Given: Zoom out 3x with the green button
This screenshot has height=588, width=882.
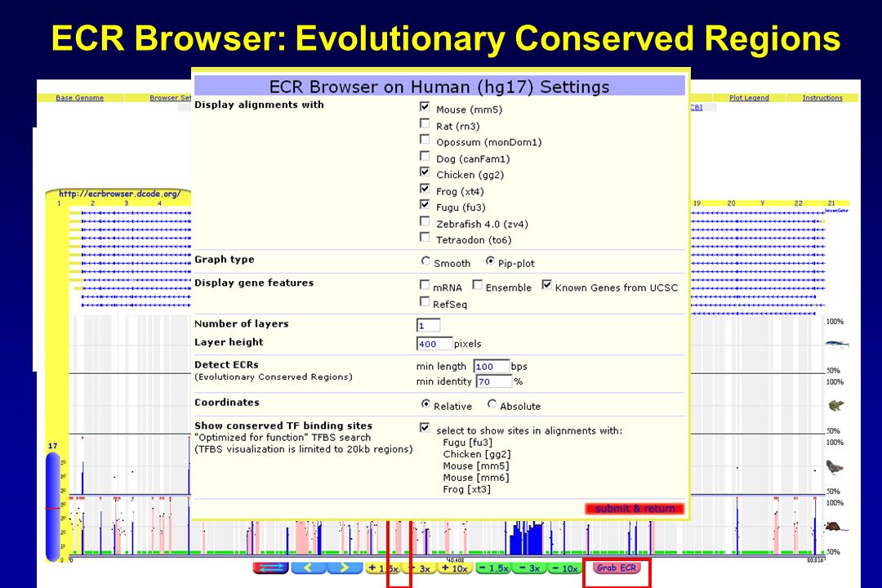Looking at the screenshot, I should [x=529, y=568].
